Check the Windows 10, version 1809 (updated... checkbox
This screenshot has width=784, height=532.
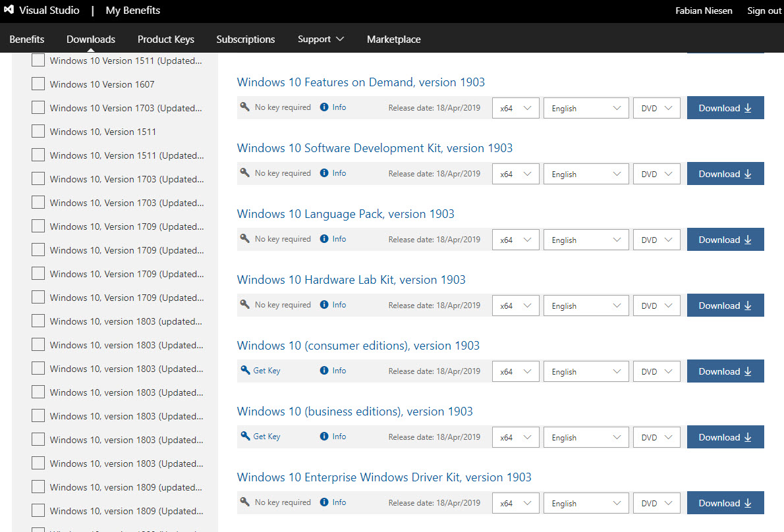(x=38, y=487)
